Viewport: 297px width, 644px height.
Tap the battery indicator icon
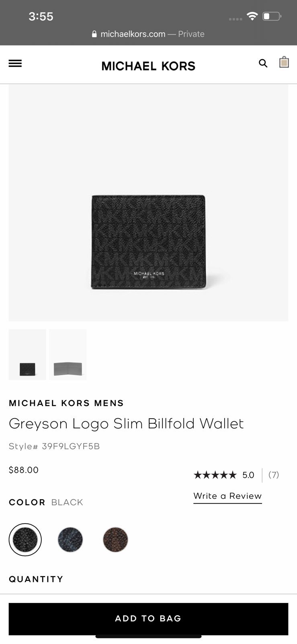tap(272, 17)
